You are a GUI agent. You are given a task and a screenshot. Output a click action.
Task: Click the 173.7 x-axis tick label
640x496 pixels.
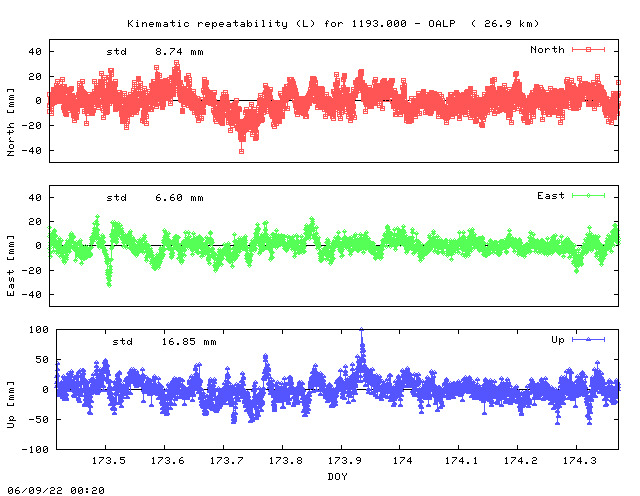coord(227,461)
